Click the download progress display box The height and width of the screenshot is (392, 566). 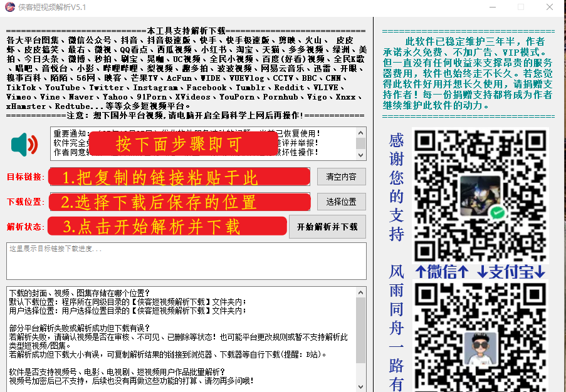pyautogui.click(x=186, y=260)
